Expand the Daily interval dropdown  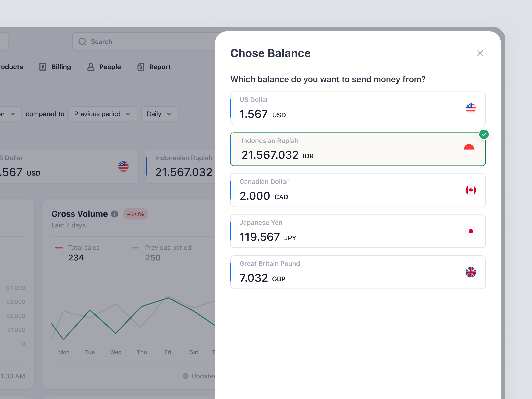[x=159, y=114]
